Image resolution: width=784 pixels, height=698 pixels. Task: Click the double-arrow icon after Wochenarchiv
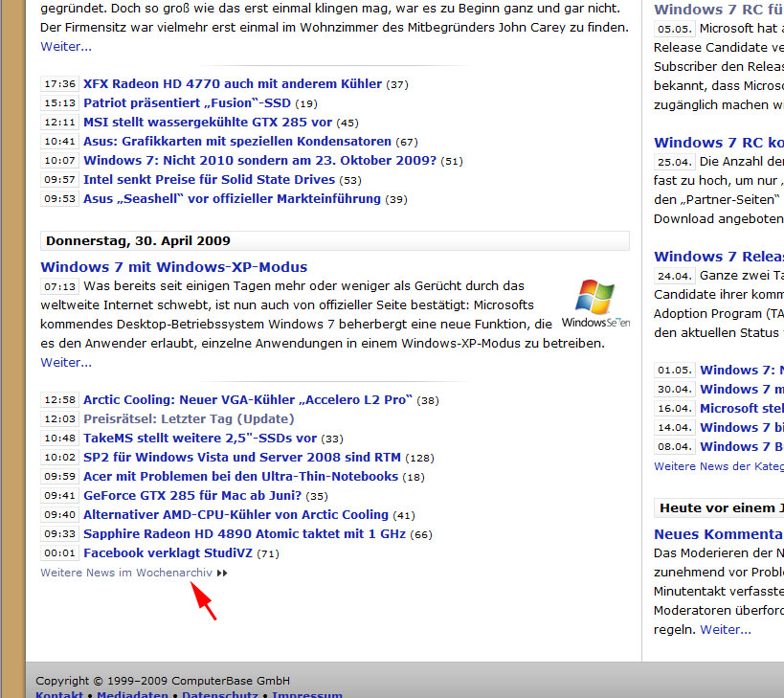tap(222, 573)
